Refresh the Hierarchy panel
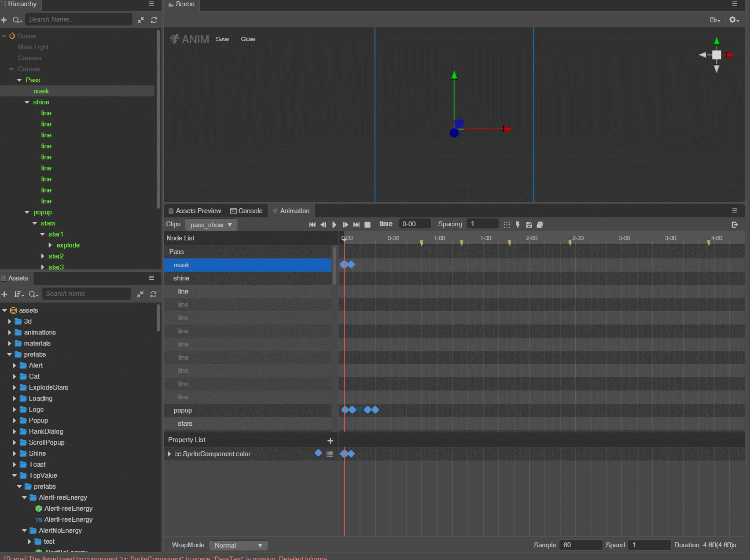The image size is (750, 560). [x=154, y=20]
